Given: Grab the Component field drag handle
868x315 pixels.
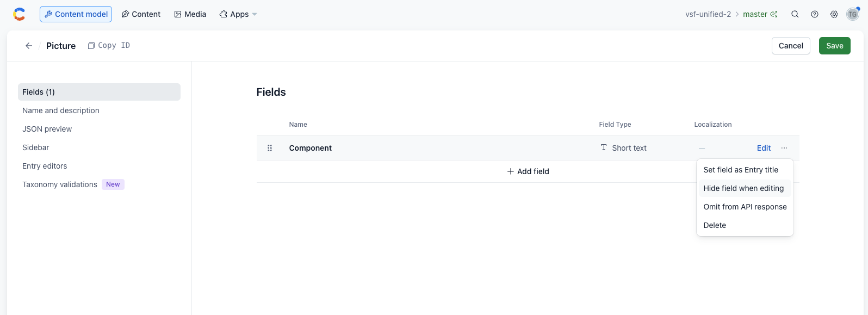Looking at the screenshot, I should tap(270, 148).
